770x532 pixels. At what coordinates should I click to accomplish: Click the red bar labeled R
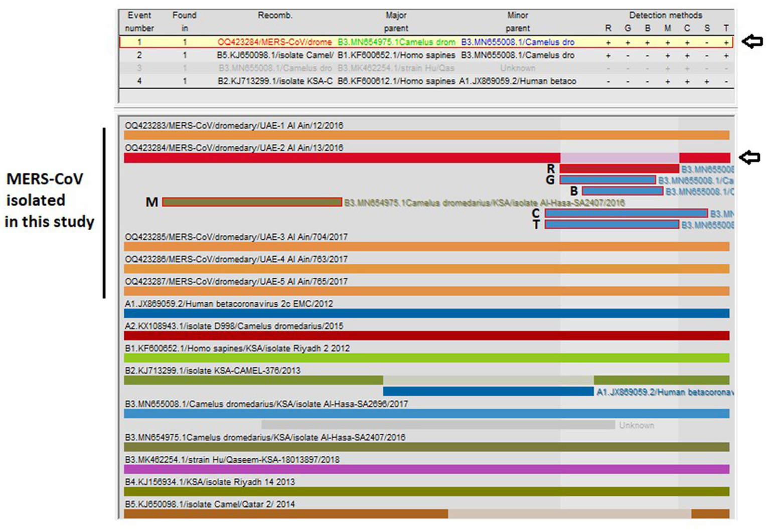619,169
